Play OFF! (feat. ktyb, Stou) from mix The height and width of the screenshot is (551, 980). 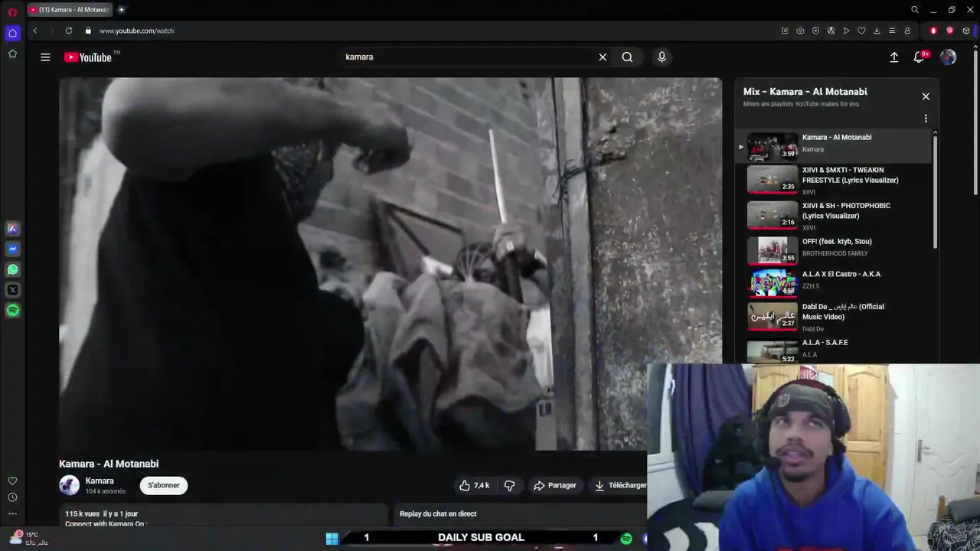(x=835, y=249)
